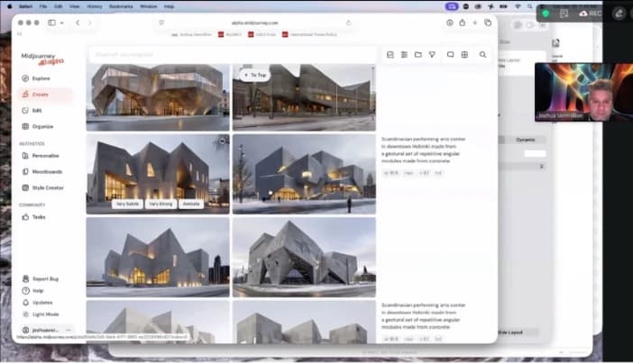Open the filter funnel icon

tap(432, 54)
